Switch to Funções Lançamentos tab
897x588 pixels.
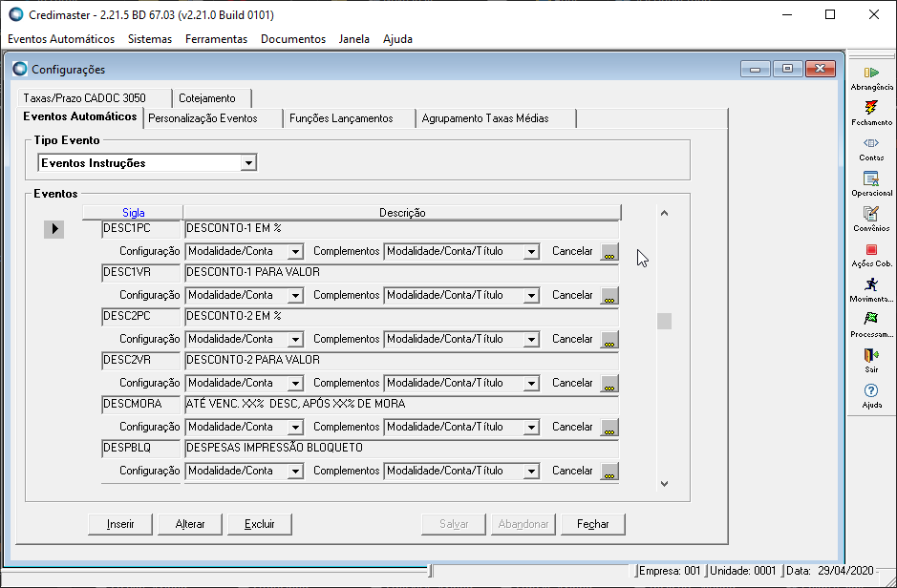coord(349,118)
